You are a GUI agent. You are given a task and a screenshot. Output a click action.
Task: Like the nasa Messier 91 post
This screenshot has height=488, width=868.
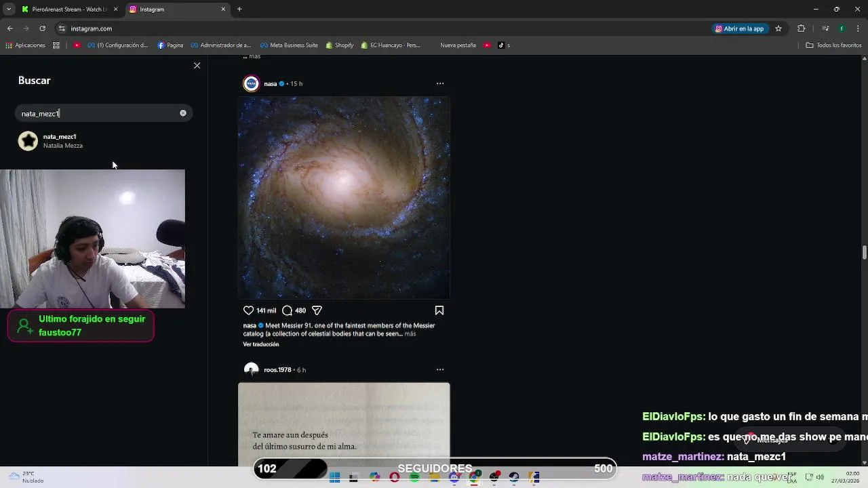248,310
